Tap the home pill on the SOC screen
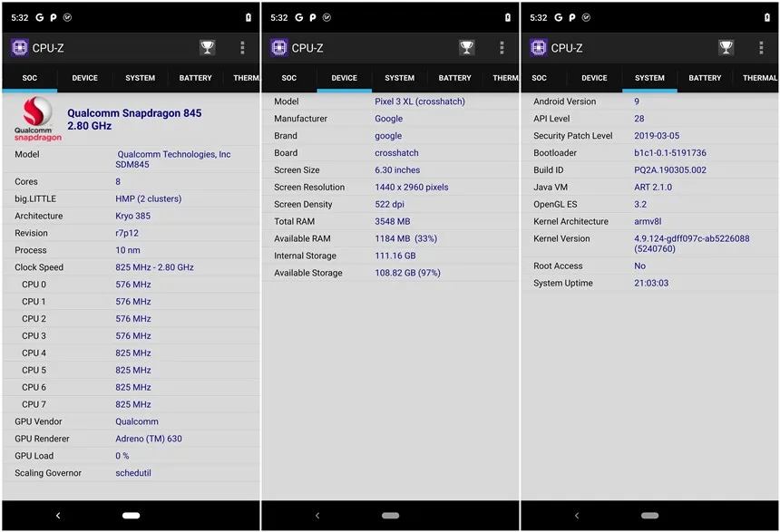780x532 pixels. click(131, 516)
